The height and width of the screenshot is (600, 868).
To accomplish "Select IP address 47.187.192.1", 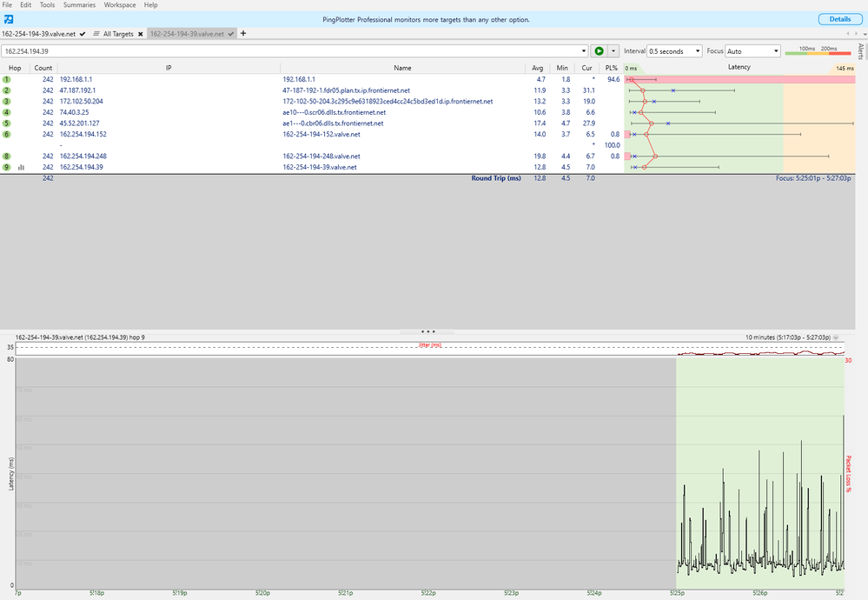I will tap(77, 90).
